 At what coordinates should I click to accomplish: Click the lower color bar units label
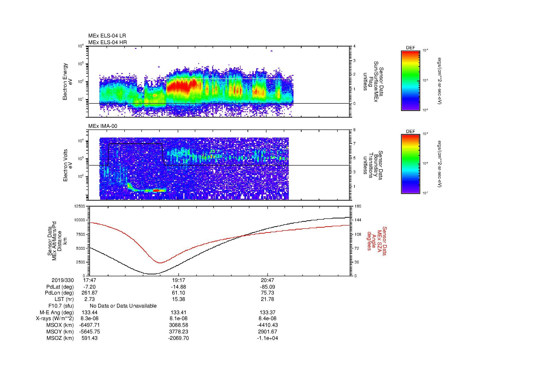440,164
